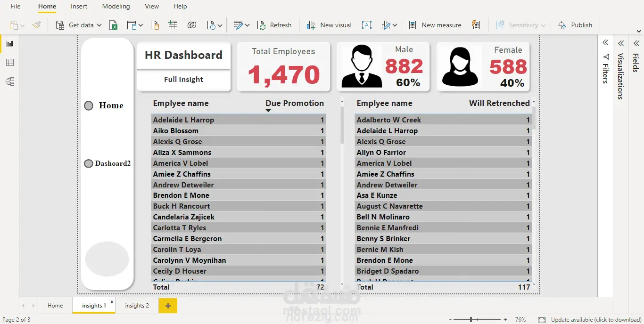Click the Quick measure icon
The width and height of the screenshot is (644, 324).
(x=476, y=25)
